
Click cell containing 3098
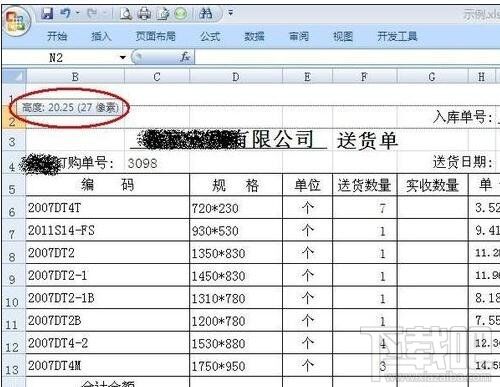(x=157, y=163)
